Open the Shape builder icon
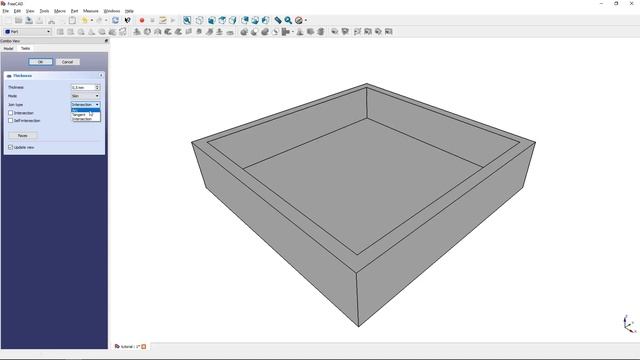The image size is (640, 360). point(123,31)
